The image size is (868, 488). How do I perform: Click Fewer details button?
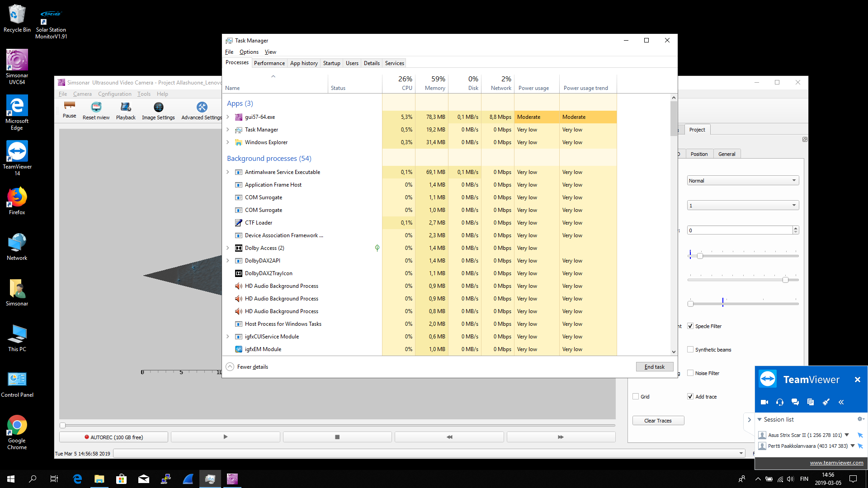(247, 367)
